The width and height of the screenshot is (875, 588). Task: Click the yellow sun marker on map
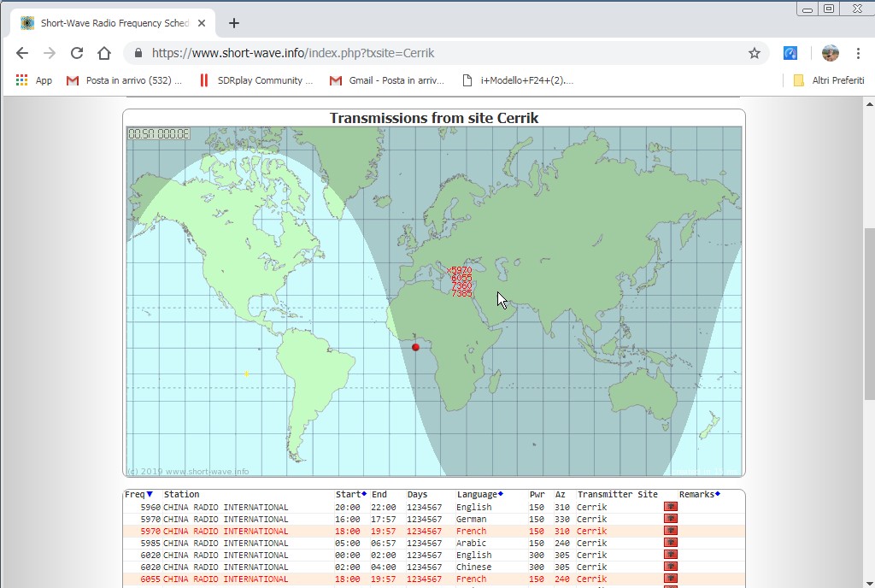point(246,373)
